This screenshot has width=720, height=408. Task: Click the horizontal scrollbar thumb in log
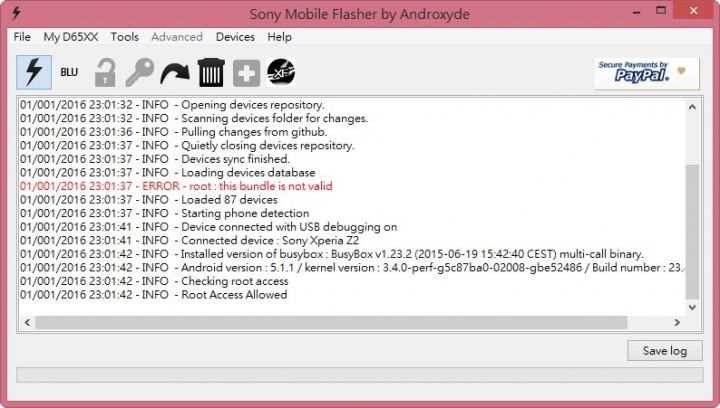point(331,322)
